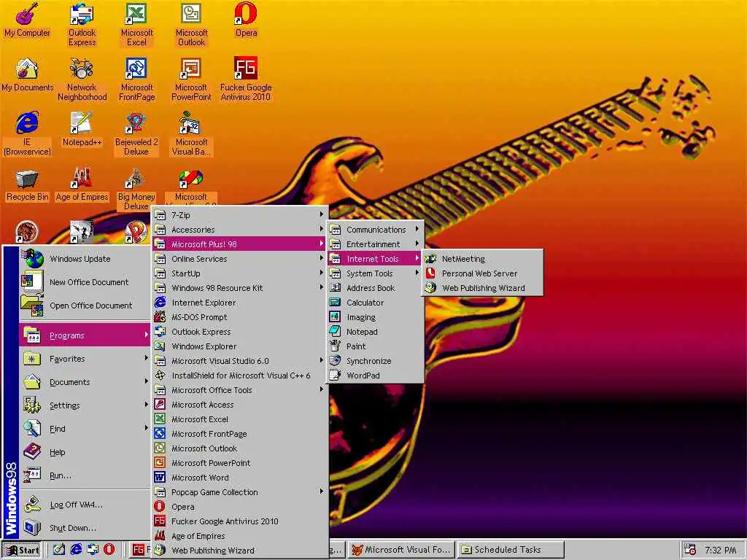Open Windows Update from Start menu

(85, 259)
